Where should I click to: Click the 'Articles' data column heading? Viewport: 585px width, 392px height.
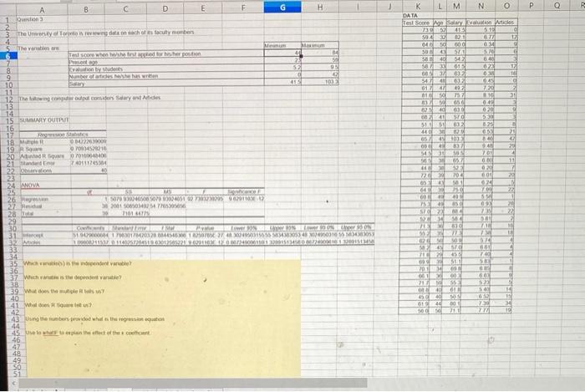[505, 23]
